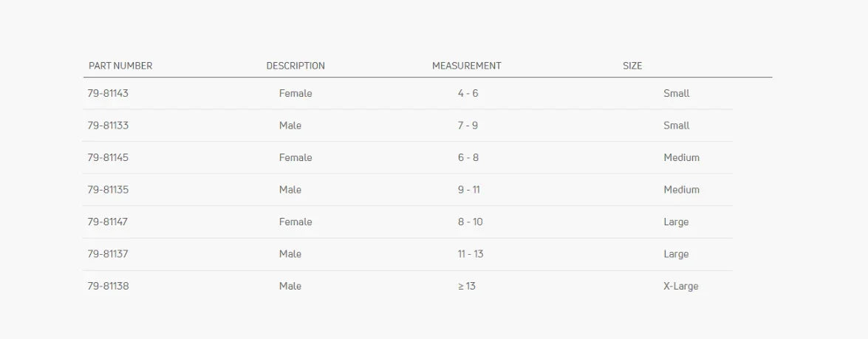868x339 pixels.
Task: Click the PART NUMBER column header
Action: [x=120, y=66]
